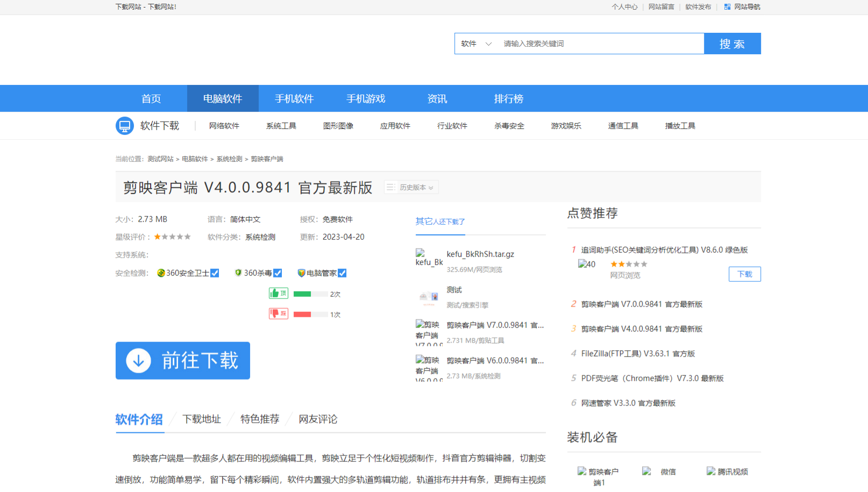The width and height of the screenshot is (868, 492).
Task: Click the thumbs-up 顶 icon
Action: tap(278, 293)
